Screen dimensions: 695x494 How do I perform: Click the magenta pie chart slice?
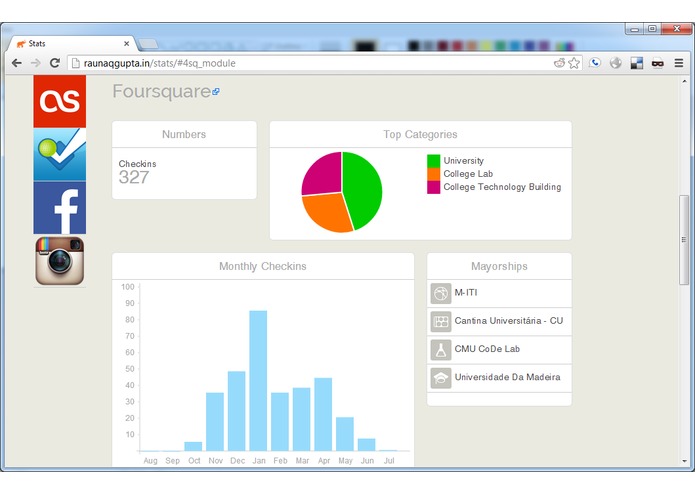(324, 175)
